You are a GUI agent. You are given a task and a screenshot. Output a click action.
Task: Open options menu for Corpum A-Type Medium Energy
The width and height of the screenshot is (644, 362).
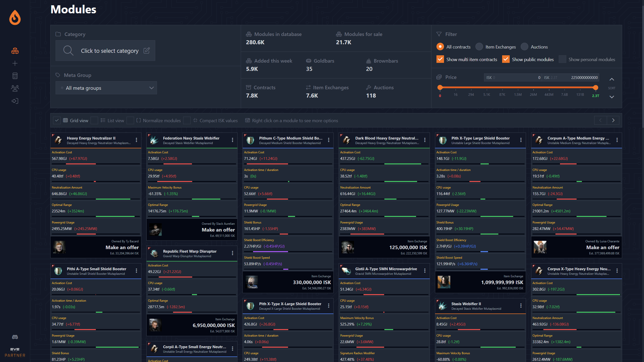coord(617,140)
